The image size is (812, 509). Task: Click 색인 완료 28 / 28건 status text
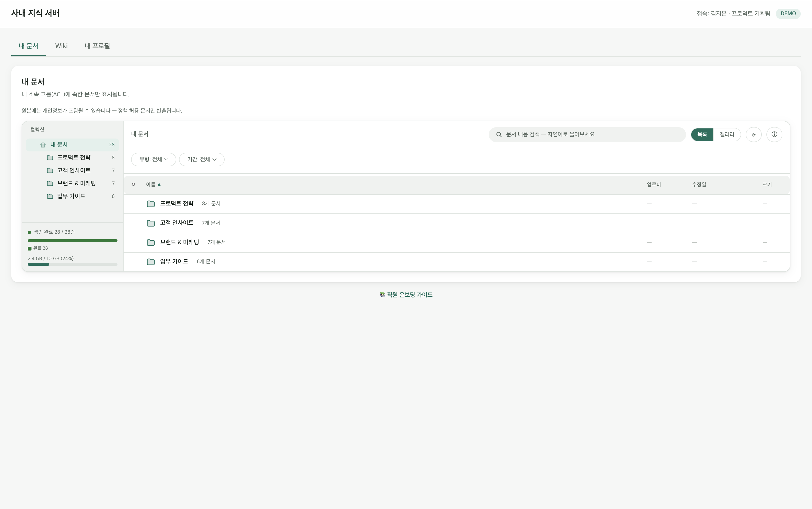coord(54,232)
